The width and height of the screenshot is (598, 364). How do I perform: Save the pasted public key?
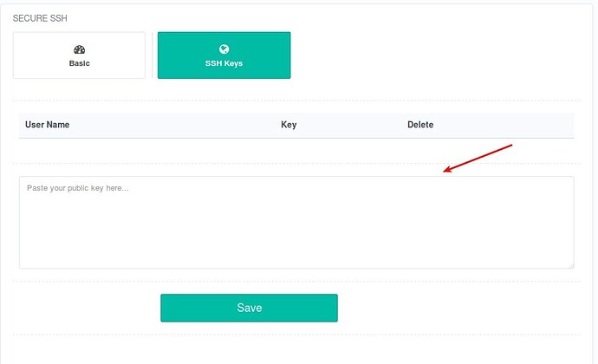pos(249,308)
